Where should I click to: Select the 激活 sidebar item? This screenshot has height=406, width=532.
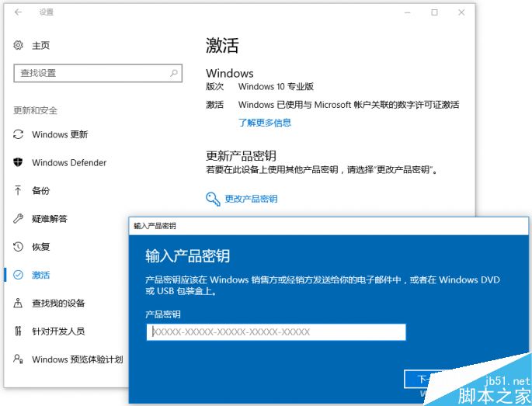40,275
